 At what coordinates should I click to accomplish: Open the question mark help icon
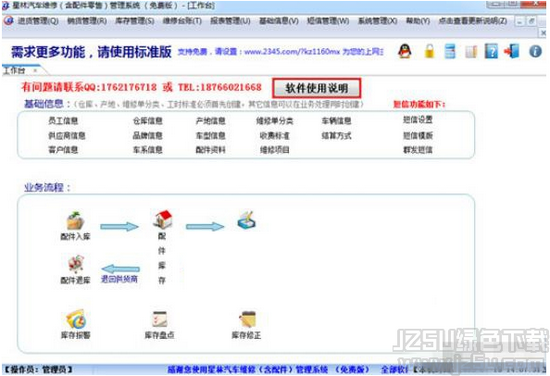[491, 51]
